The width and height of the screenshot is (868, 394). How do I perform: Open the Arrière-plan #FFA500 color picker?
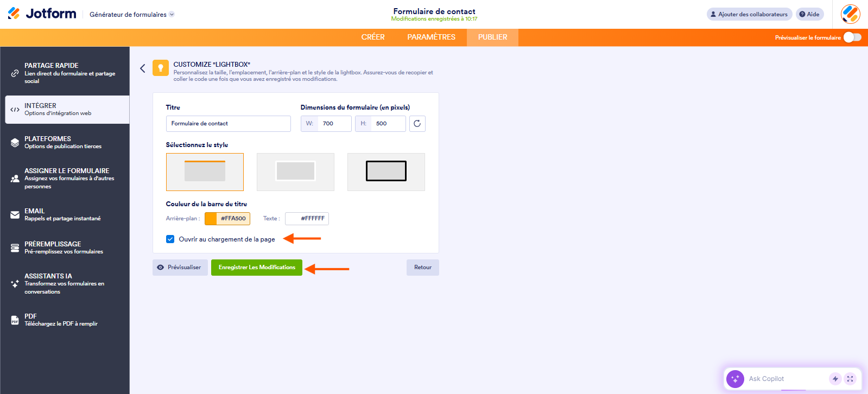227,219
